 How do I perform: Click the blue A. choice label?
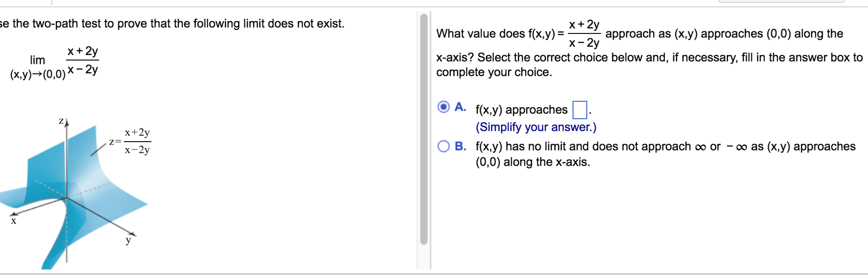click(461, 106)
